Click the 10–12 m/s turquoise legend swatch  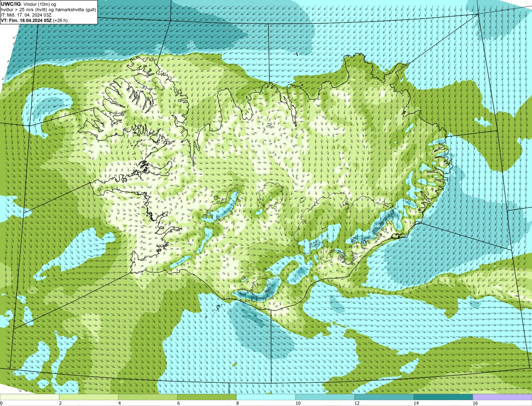click(325, 397)
